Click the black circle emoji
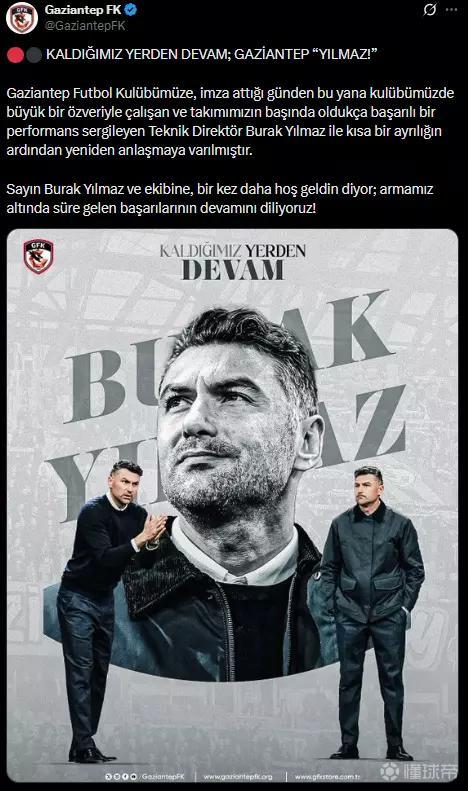This screenshot has width=468, height=791. point(33,54)
